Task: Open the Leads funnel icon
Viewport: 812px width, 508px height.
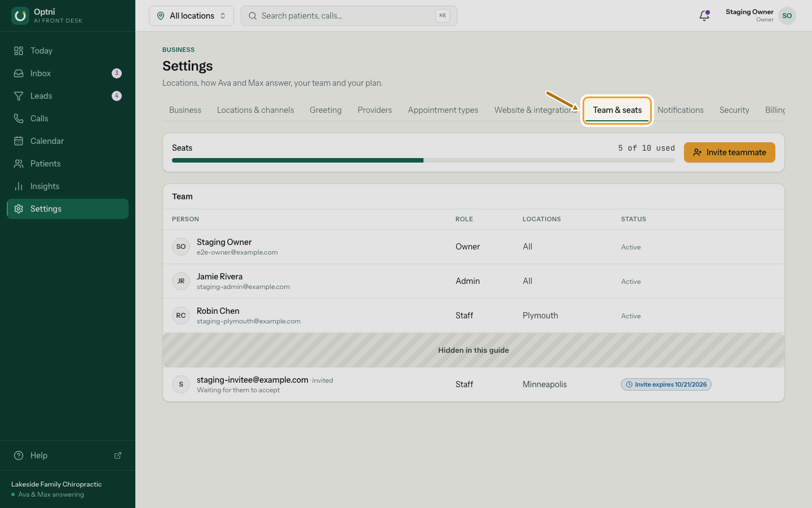Action: (19, 96)
